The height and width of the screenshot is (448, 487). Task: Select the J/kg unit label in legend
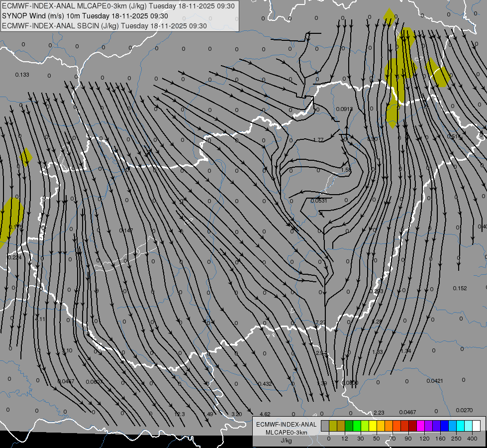[x=287, y=440]
